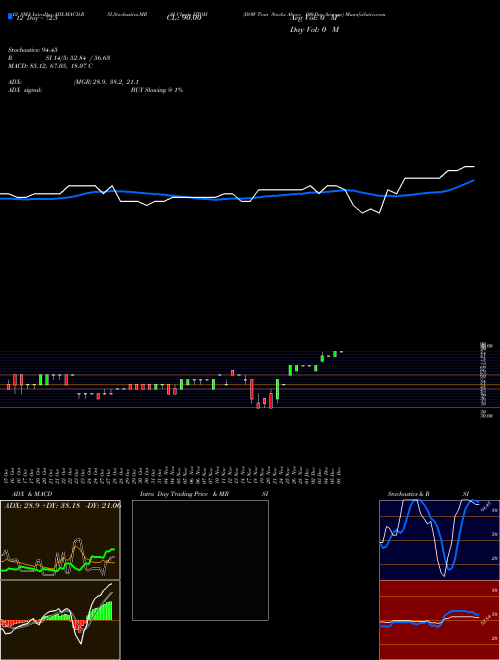Open the ADX indicator chart panel

tap(60, 540)
